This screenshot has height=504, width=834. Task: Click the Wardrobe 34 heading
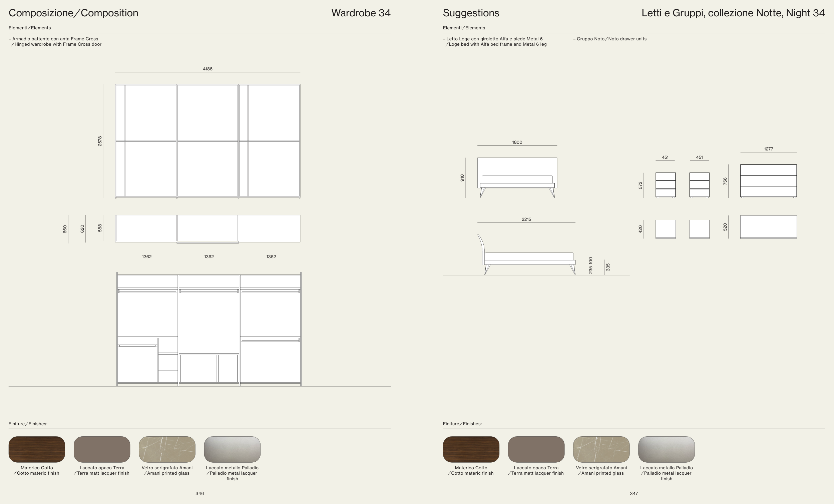click(361, 13)
